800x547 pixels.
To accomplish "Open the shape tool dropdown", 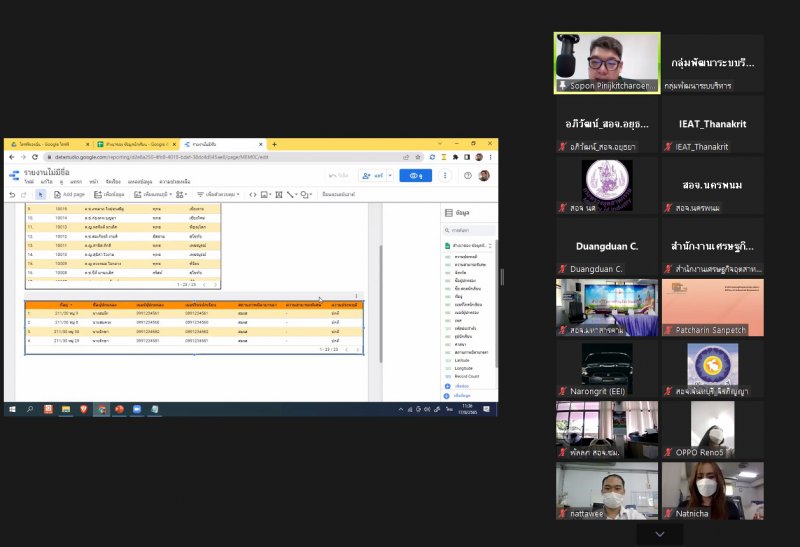I will click(x=306, y=194).
